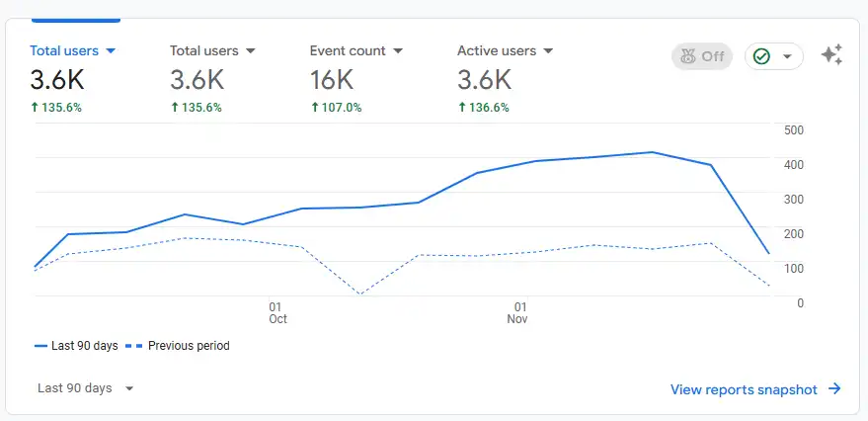
Task: Click the 01 Oct date marker on the axis
Action: coord(277,313)
